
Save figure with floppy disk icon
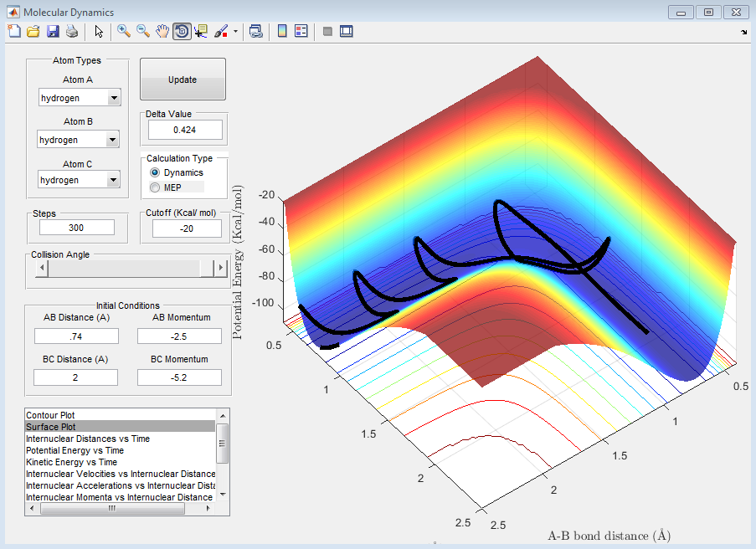pos(52,31)
